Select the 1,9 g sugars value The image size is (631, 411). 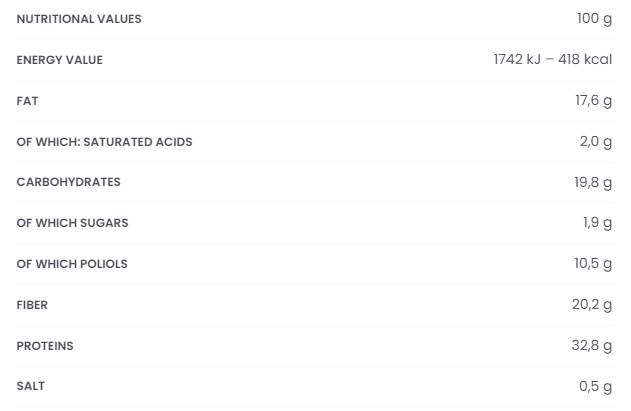[x=597, y=223]
